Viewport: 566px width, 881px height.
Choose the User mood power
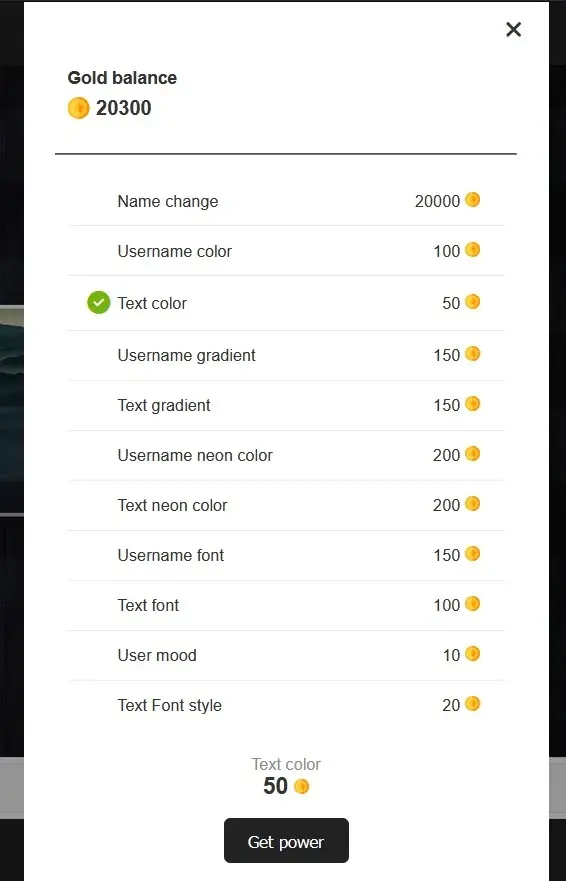coord(286,655)
